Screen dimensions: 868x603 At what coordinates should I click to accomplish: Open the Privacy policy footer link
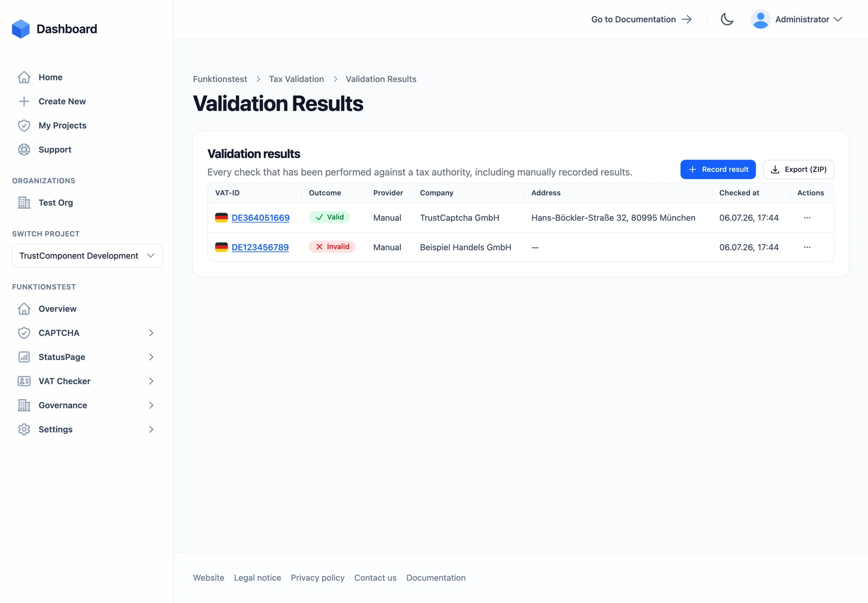318,578
